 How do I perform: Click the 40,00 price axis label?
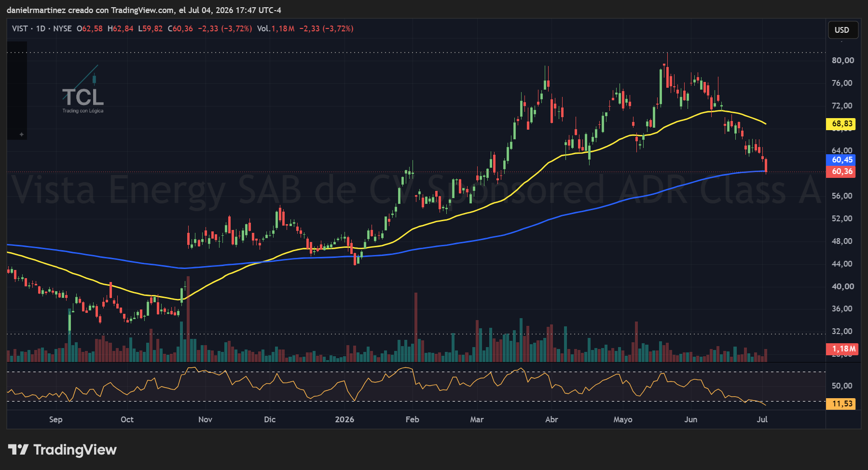coord(842,286)
